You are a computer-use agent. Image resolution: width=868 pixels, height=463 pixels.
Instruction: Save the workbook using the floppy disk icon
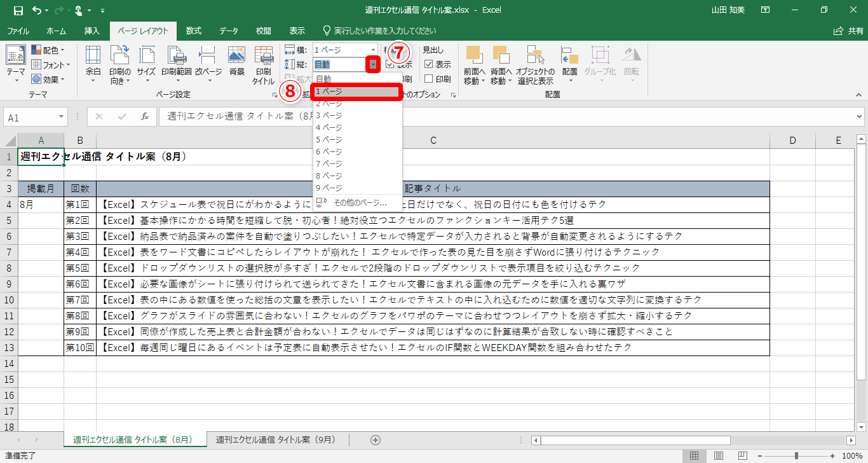[18, 10]
